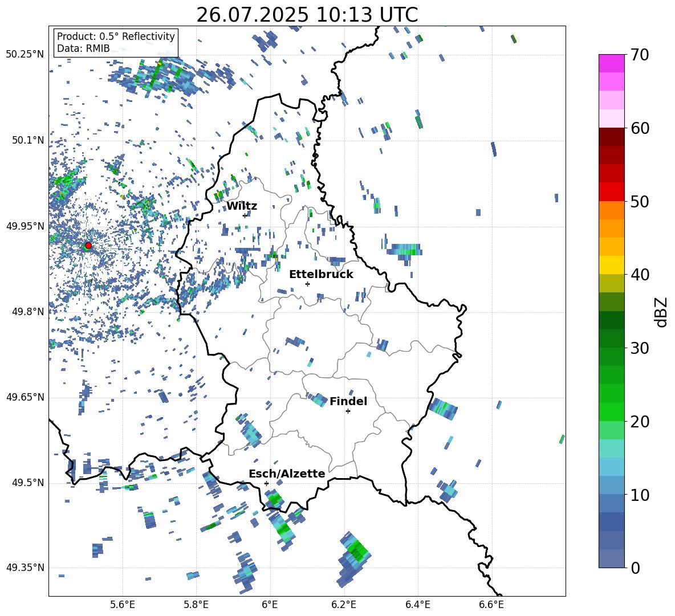This screenshot has width=675, height=616.
Task: Click the colorbar tick label 60
Action: point(640,128)
